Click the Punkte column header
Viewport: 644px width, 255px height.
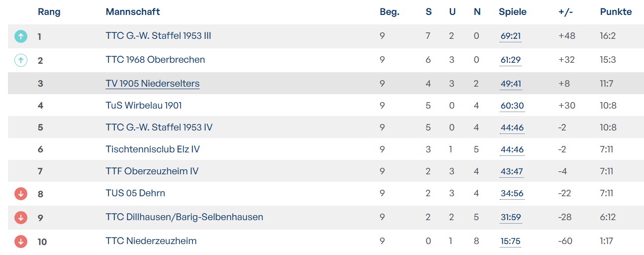[x=616, y=12]
